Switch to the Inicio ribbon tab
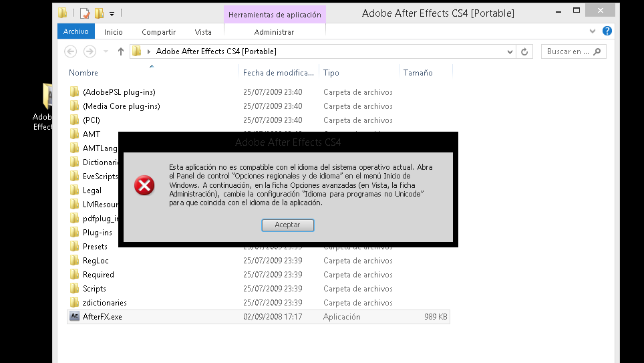The width and height of the screenshot is (644, 363). pos(114,32)
